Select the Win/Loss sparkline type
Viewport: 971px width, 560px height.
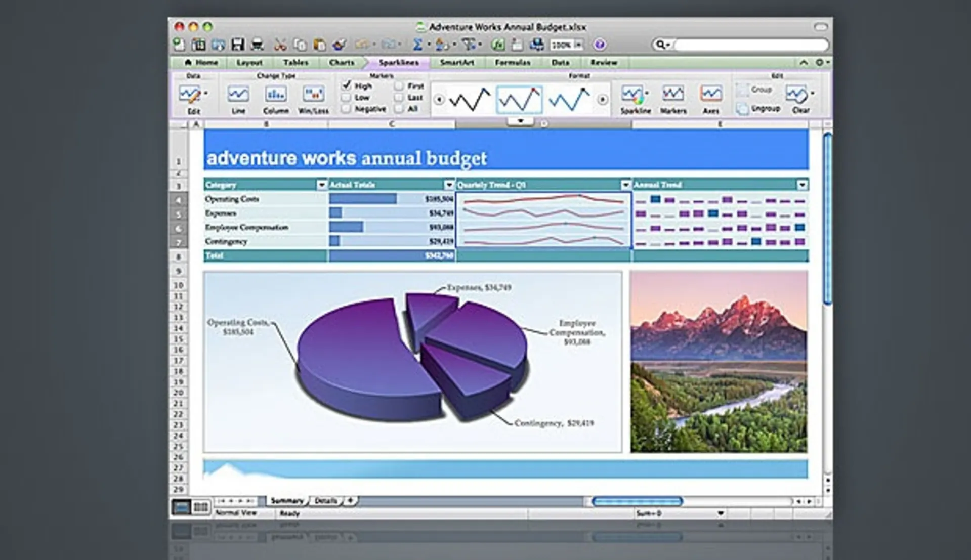pos(313,99)
